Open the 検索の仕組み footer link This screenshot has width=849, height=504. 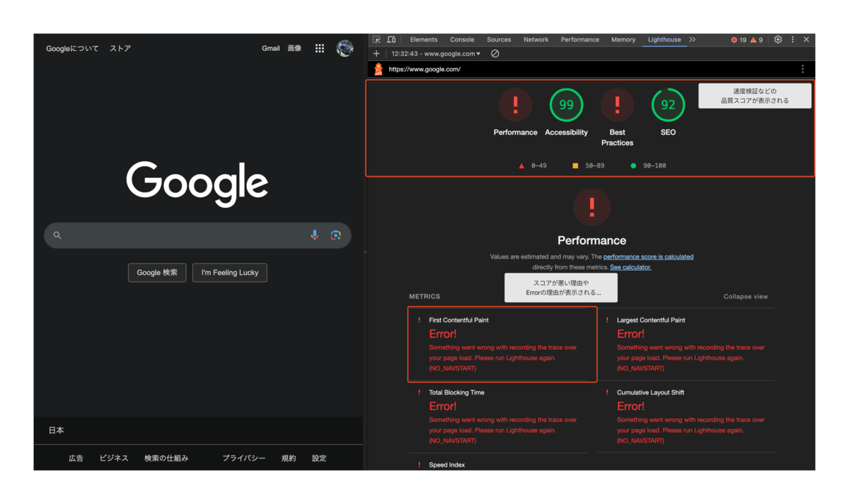(x=166, y=458)
